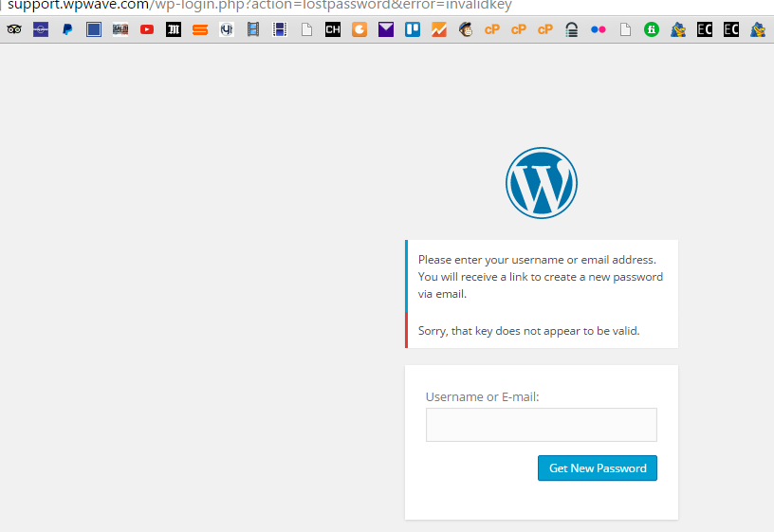The height and width of the screenshot is (532, 774).
Task: Open the purple envelope mail bookmark
Action: pos(386,29)
